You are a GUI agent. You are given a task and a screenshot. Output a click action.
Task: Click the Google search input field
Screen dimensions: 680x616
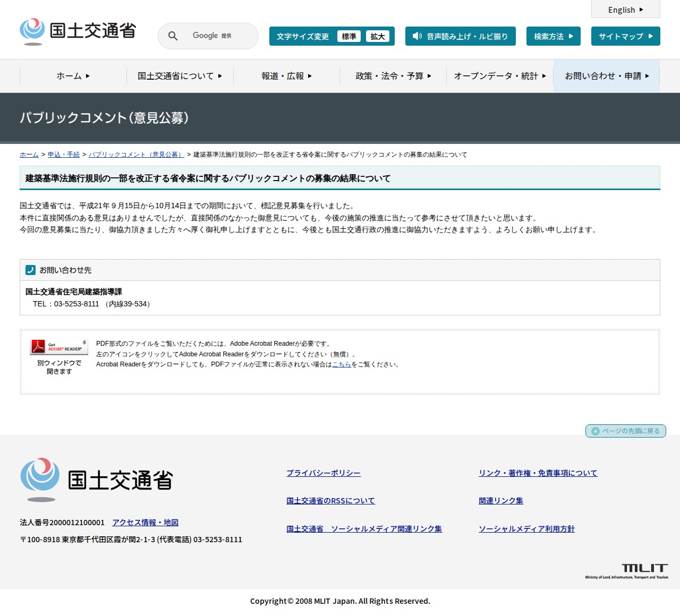tap(218, 36)
